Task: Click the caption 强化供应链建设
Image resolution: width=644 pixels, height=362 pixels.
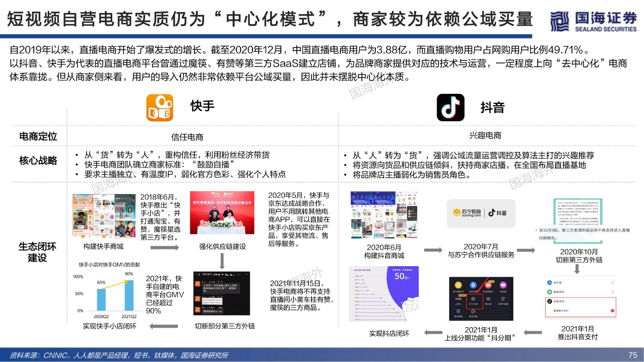Action: [222, 246]
